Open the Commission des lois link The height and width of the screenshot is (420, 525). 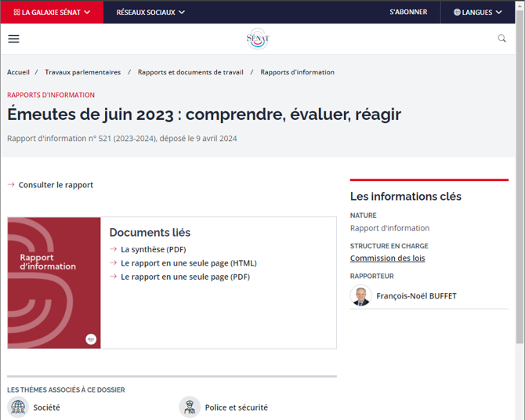pyautogui.click(x=387, y=259)
